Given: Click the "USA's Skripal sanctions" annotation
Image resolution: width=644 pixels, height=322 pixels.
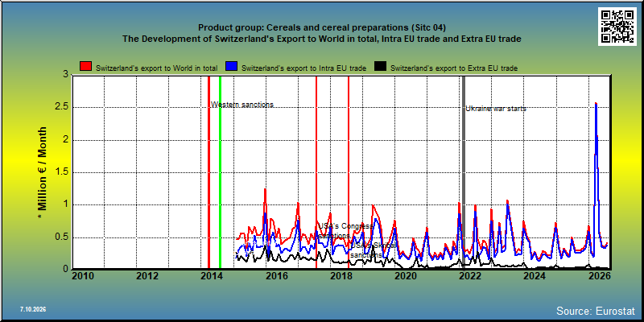Looking at the screenshot, I should tap(374, 250).
